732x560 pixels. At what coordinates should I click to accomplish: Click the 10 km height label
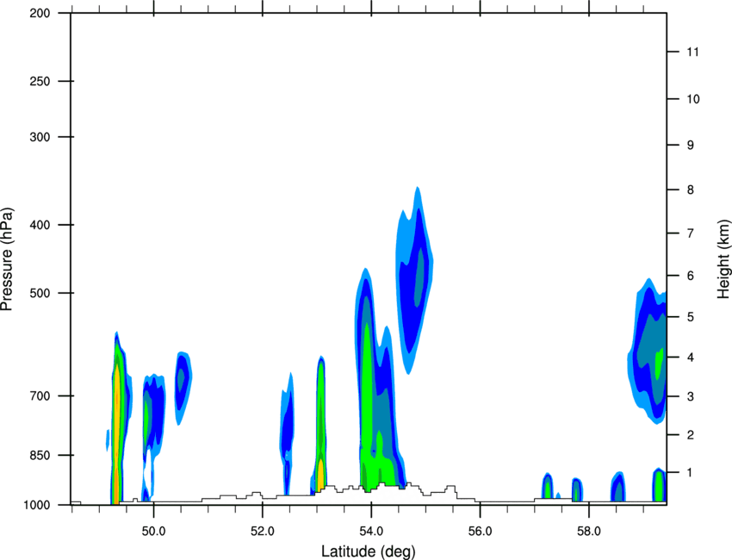click(693, 99)
